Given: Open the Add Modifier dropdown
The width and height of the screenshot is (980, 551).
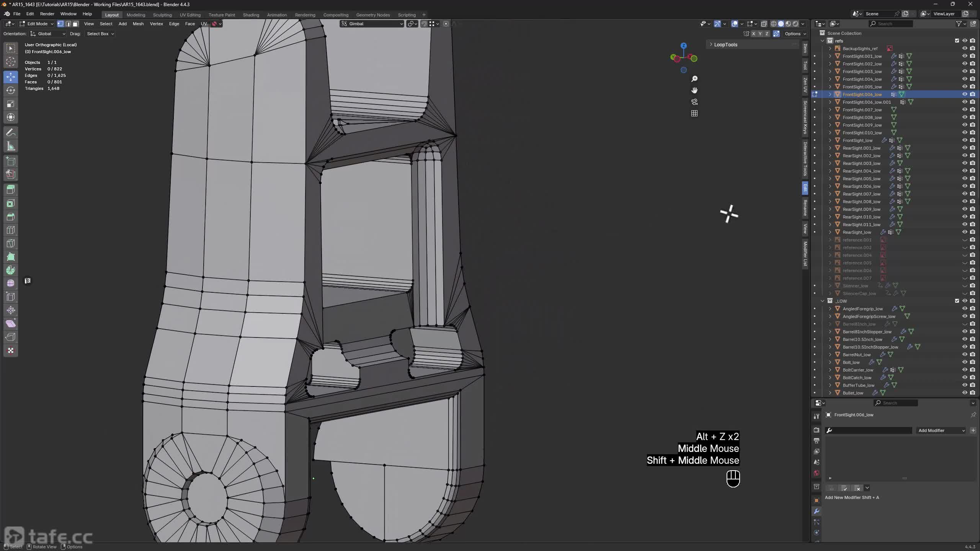Looking at the screenshot, I should tap(941, 430).
